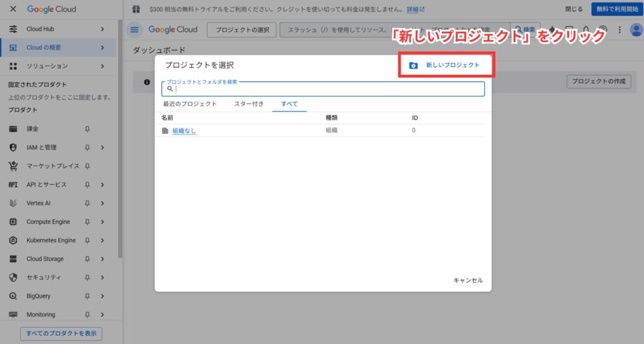The height and width of the screenshot is (344, 644).
Task: Click the 課金 billing card icon
Action: (x=13, y=129)
